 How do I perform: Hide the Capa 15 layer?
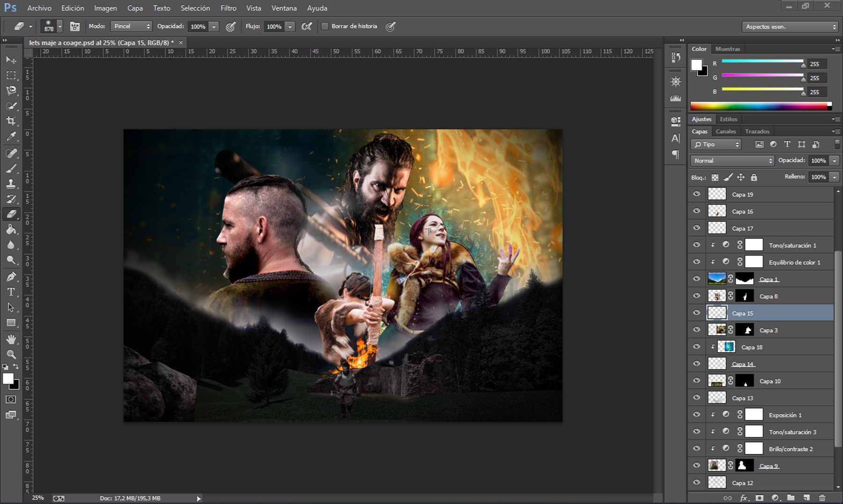(x=697, y=313)
